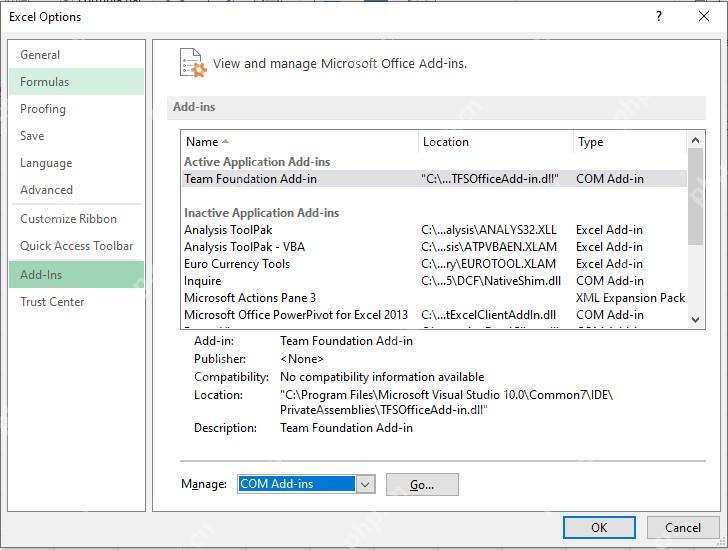
Task: Click the Manage dropdown arrow
Action: pos(365,484)
